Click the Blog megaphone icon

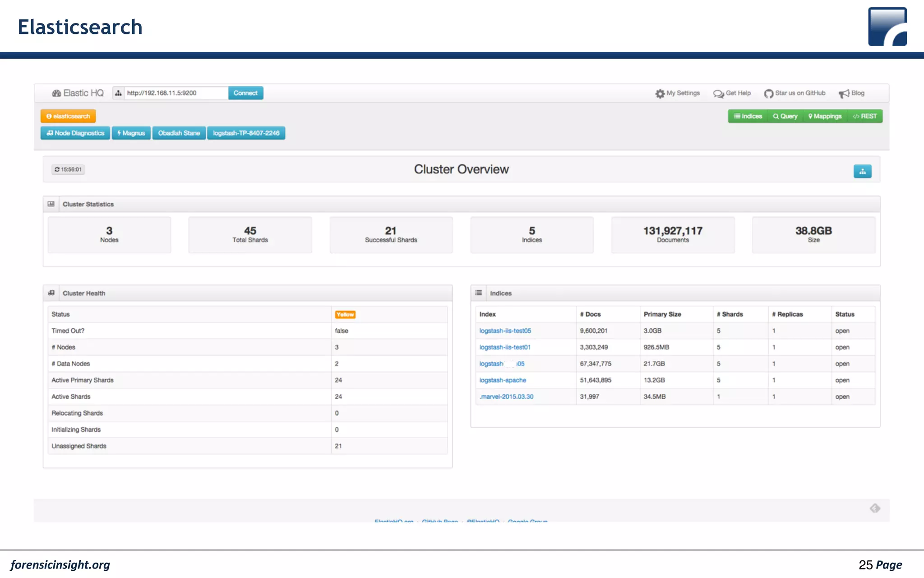click(x=844, y=93)
